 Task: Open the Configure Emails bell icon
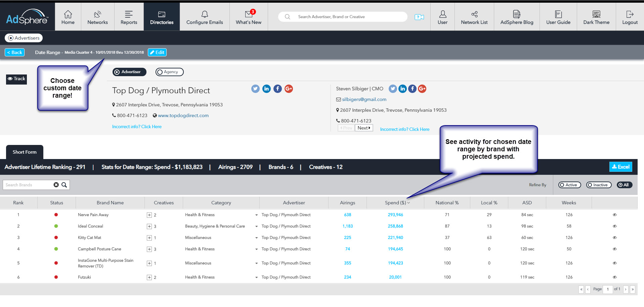click(x=205, y=14)
